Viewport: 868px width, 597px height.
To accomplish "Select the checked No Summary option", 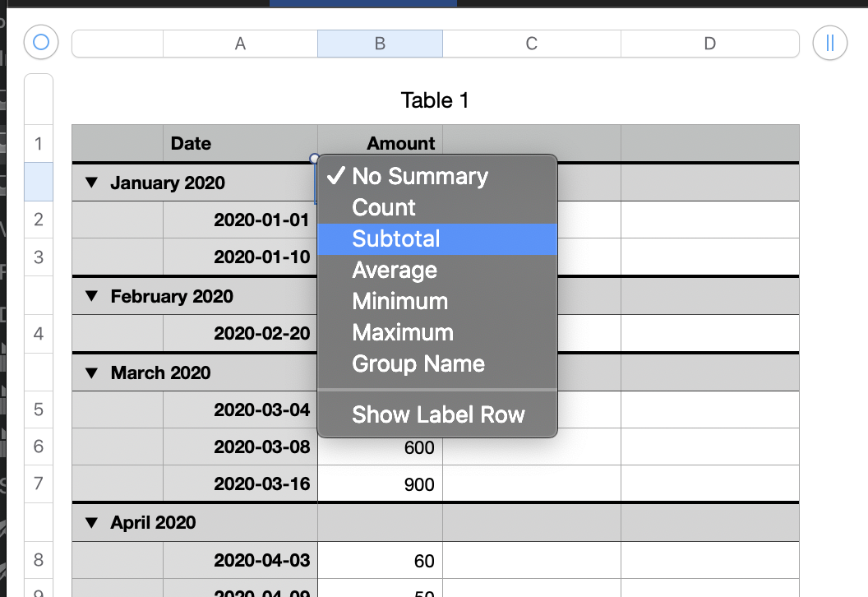I will click(419, 177).
